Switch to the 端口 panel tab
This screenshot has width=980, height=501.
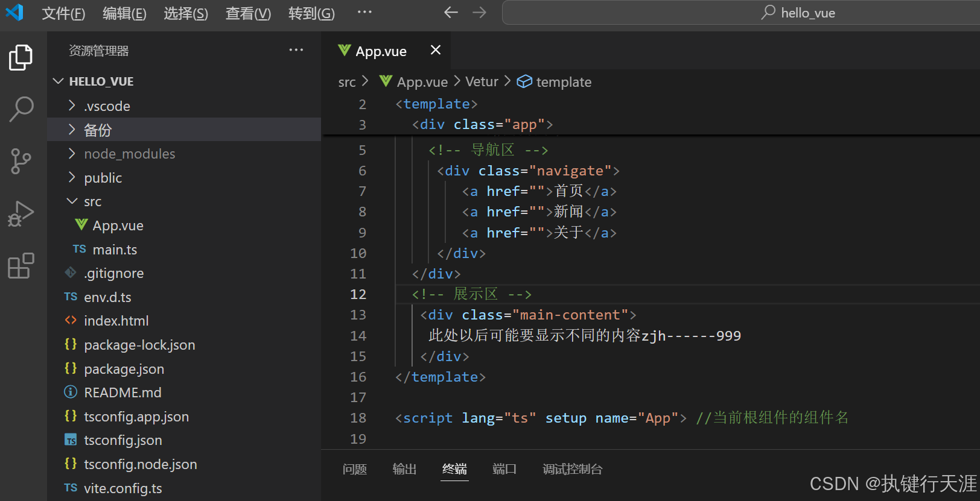504,469
